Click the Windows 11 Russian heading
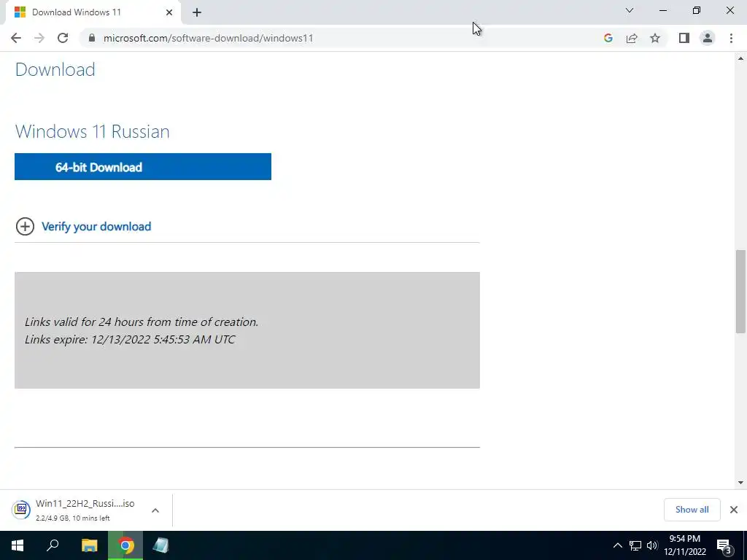The height and width of the screenshot is (560, 747). point(93,131)
